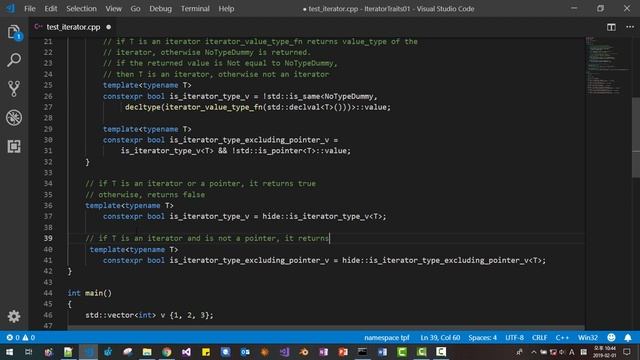
Task: Click the unsaved dot on test_iterator.cpp tab
Action: [109, 27]
